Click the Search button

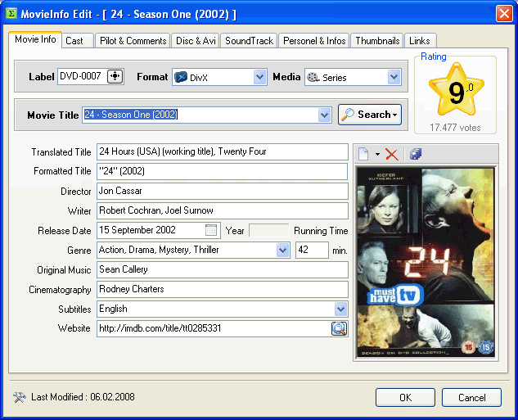[x=370, y=115]
